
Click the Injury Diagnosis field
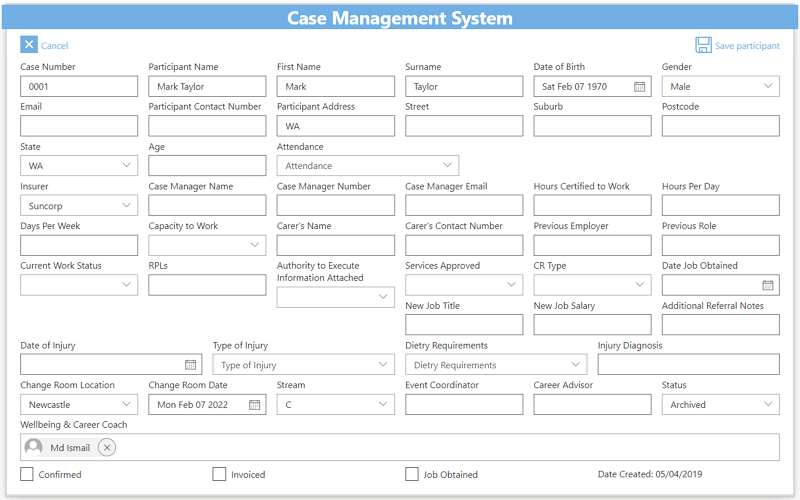click(688, 365)
